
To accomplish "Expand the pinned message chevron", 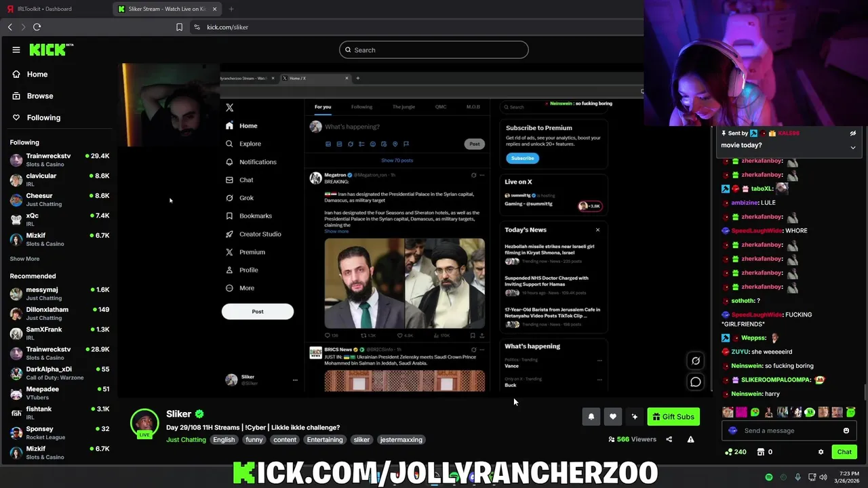I will point(853,147).
